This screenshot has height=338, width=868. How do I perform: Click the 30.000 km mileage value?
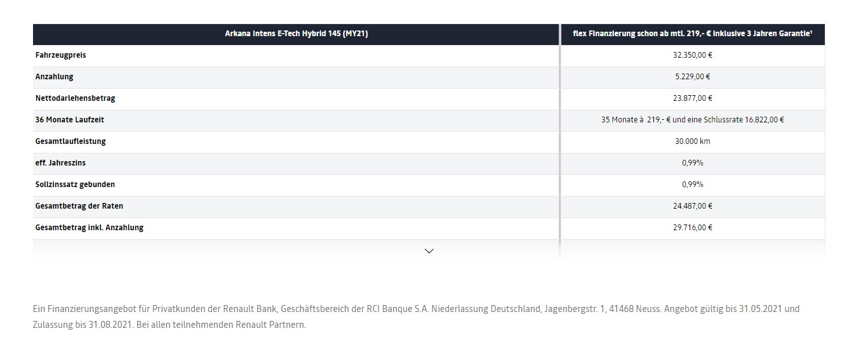pyautogui.click(x=693, y=141)
